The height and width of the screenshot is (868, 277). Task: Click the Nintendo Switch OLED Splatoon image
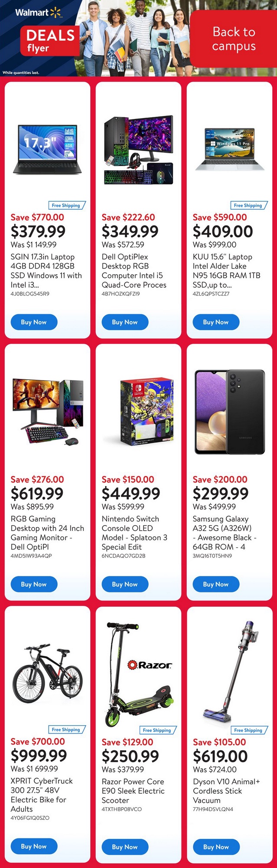(x=139, y=411)
